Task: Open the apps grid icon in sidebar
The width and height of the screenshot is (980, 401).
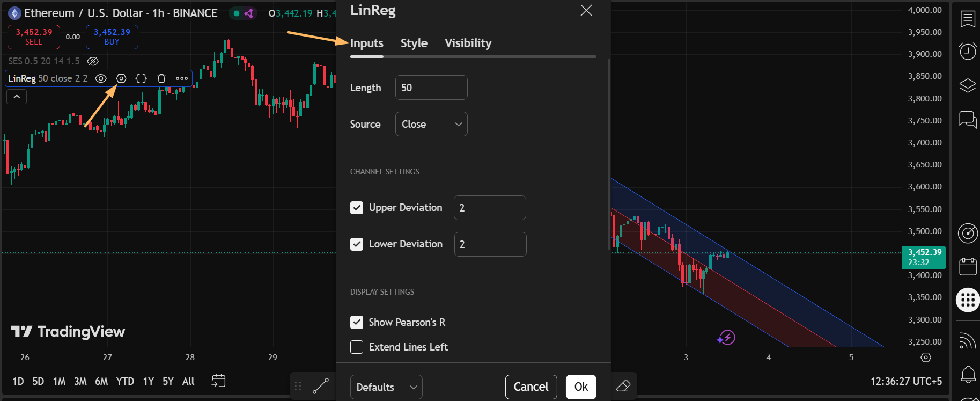Action: [968, 300]
